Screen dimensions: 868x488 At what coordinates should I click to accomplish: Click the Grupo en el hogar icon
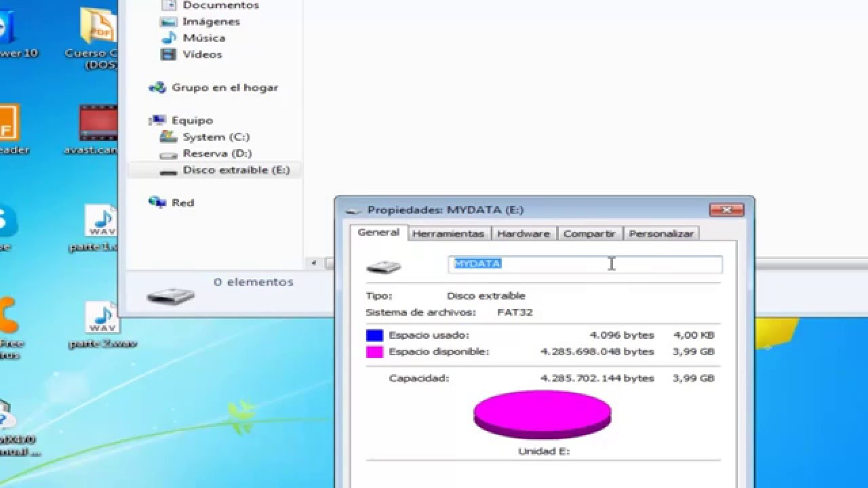(x=157, y=87)
